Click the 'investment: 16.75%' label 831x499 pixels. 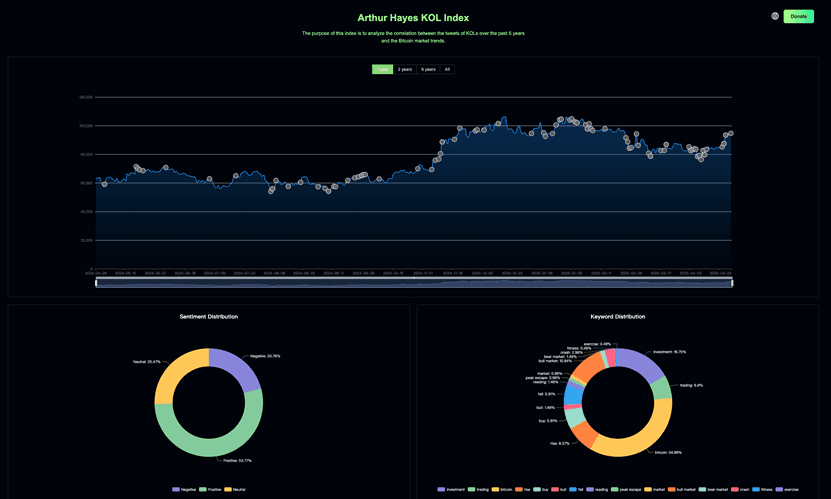point(669,352)
